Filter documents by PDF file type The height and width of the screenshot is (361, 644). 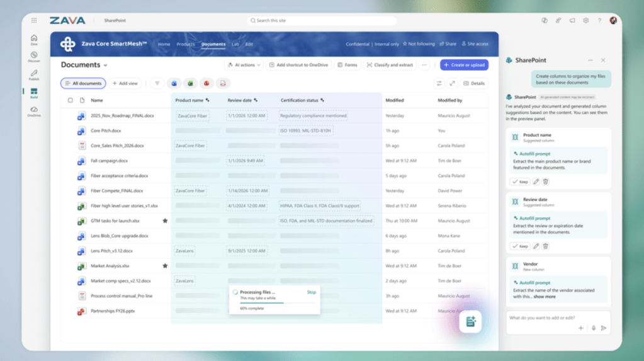[222, 83]
